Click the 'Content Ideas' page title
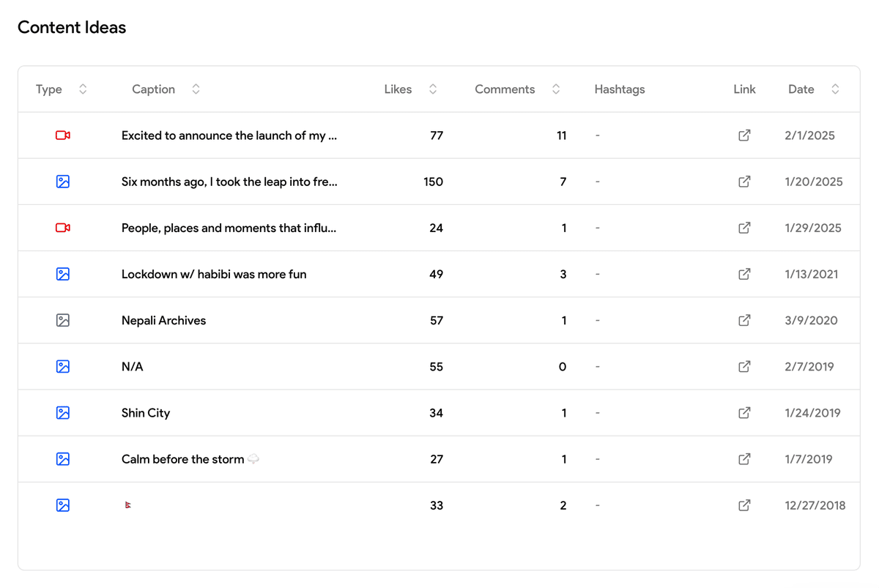Screen dimensions: 879x588 pos(72,27)
